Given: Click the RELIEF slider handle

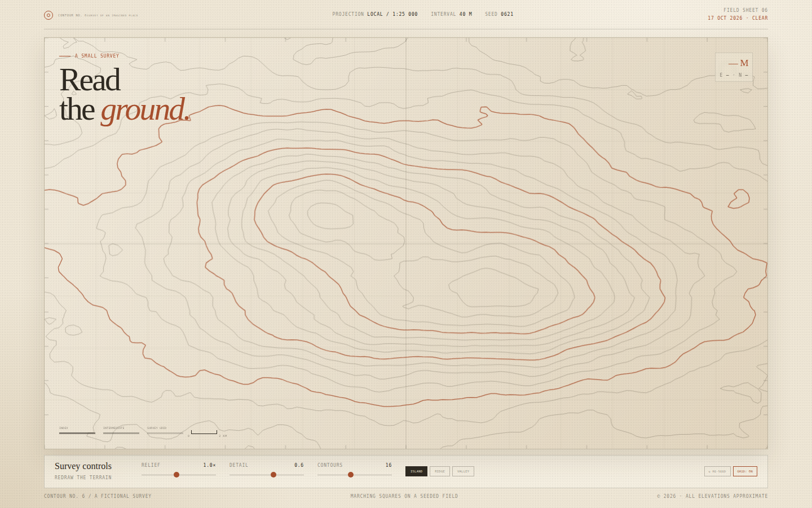Looking at the screenshot, I should point(176,475).
